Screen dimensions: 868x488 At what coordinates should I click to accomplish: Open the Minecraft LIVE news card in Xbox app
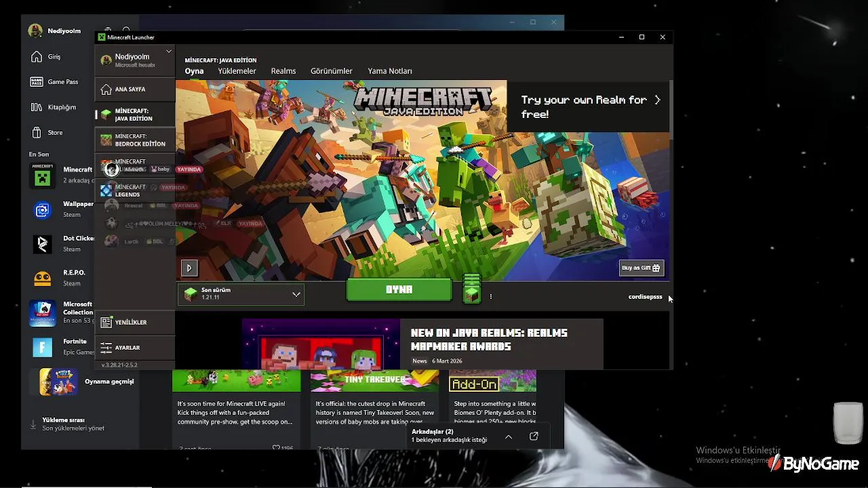click(236, 409)
